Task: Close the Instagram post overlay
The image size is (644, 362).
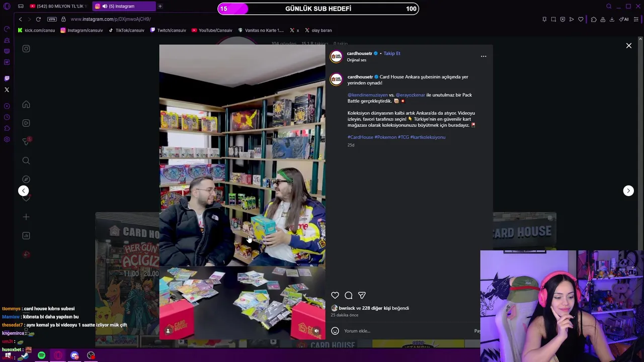Action: (x=628, y=46)
